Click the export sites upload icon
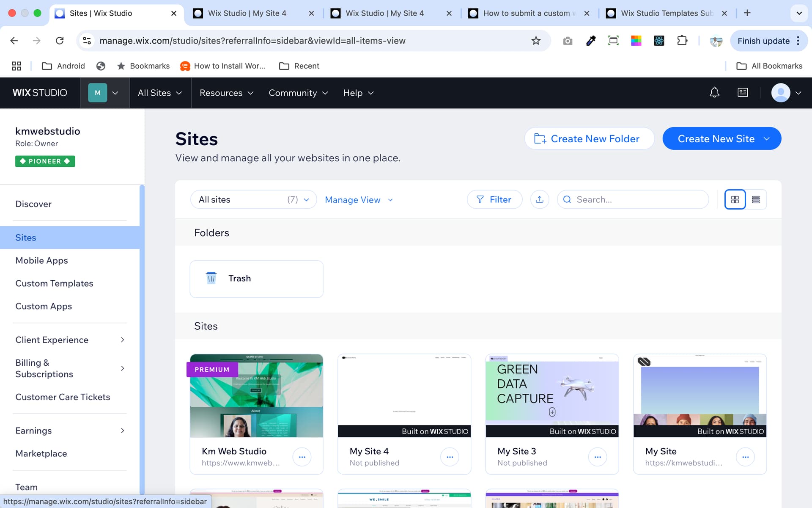This screenshot has height=508, width=812. (540, 199)
